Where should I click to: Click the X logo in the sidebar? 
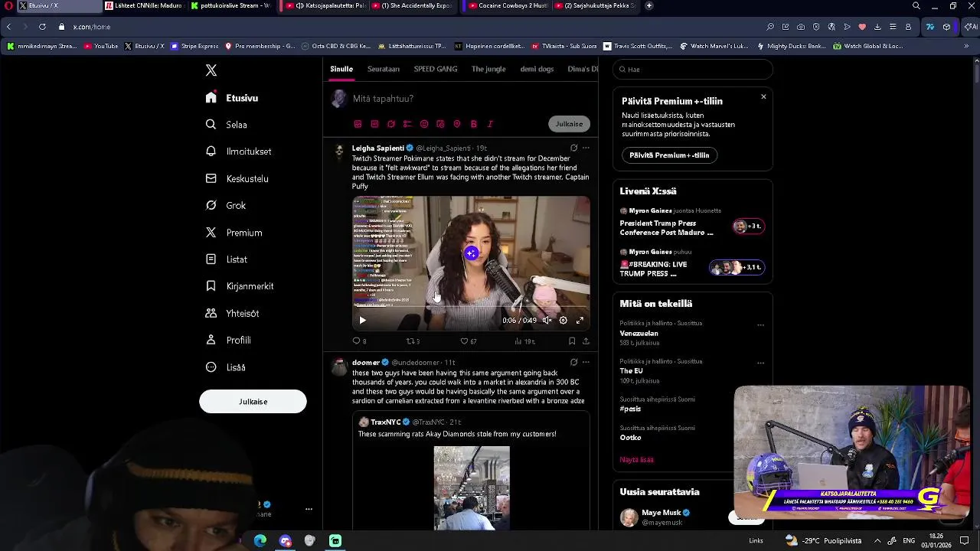point(211,70)
